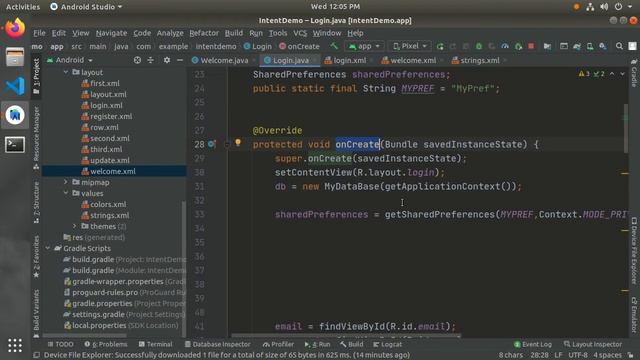640x360 pixels.
Task: Open the Event Log
Action: [x=533, y=344]
